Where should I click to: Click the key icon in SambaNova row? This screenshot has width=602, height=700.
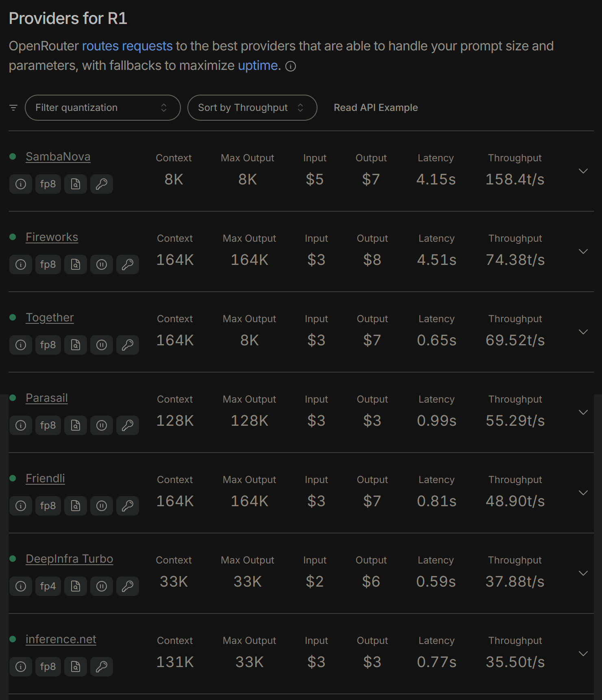[102, 184]
